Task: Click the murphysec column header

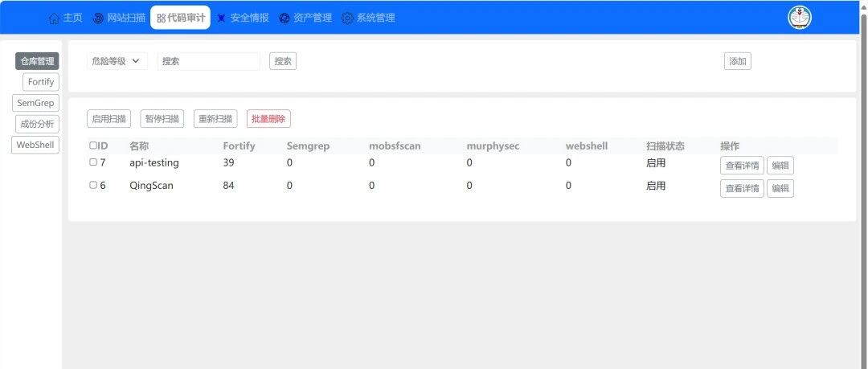Action: click(493, 146)
